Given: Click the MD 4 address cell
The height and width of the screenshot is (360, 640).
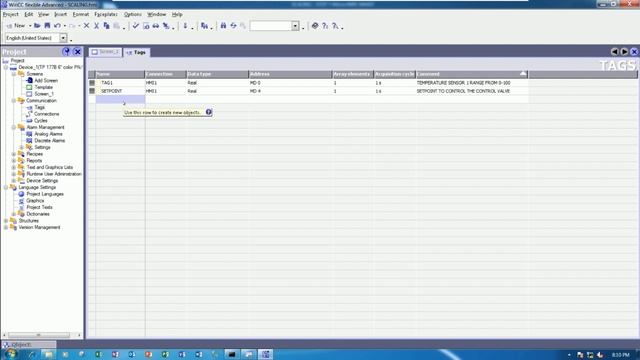Looking at the screenshot, I should click(x=290, y=91).
